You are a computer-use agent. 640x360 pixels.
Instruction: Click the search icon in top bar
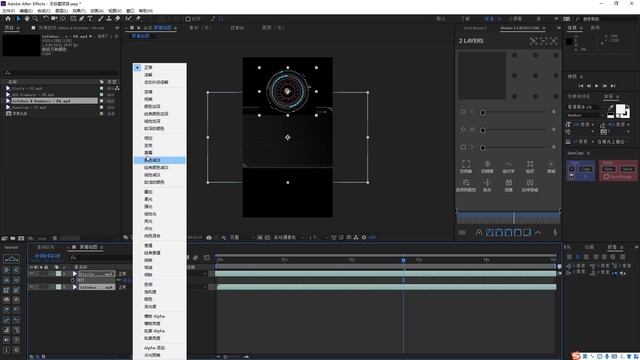578,19
